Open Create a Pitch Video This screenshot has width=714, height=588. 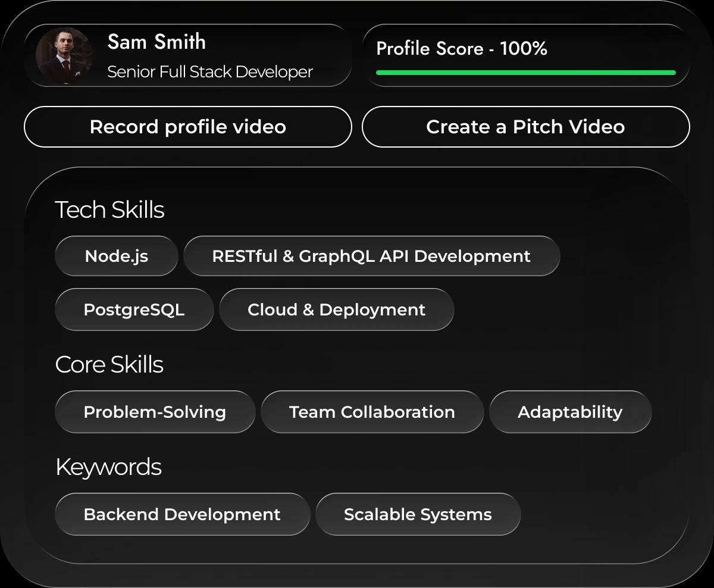tap(525, 127)
